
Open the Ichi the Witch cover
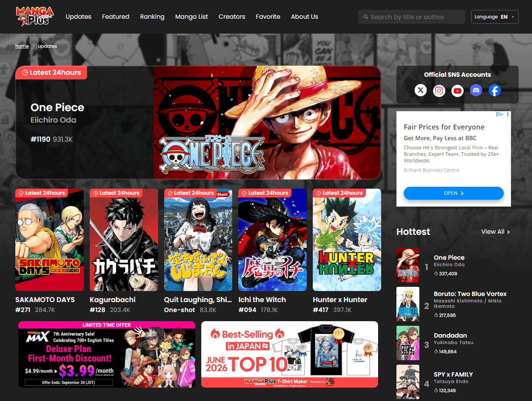[x=272, y=240]
